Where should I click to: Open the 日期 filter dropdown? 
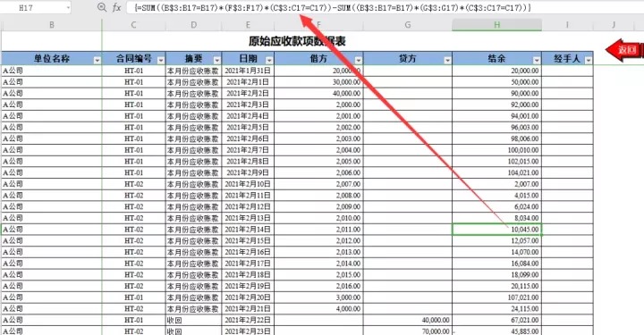(269, 60)
